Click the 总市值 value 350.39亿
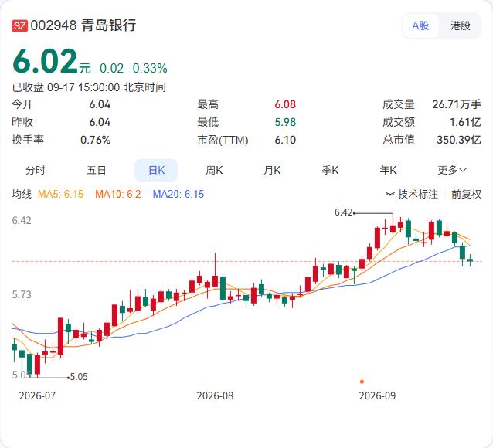Image resolution: width=493 pixels, height=448 pixels. pos(459,140)
